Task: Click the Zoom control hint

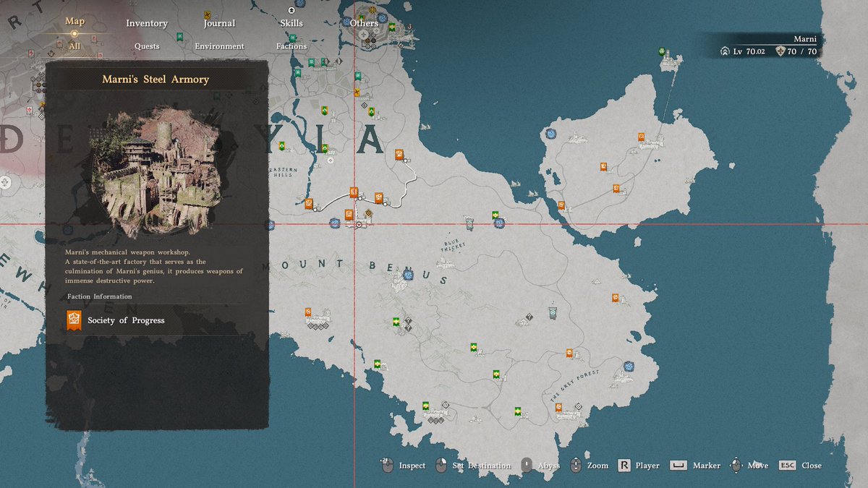Action: pyautogui.click(x=589, y=466)
